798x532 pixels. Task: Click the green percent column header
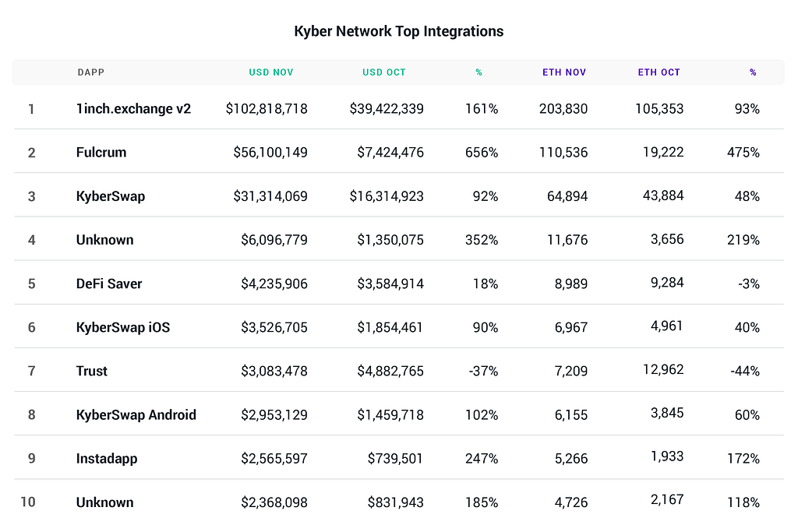tap(479, 72)
